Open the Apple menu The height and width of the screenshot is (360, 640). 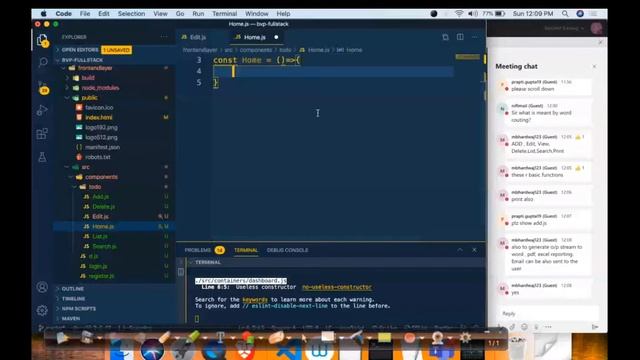tap(44, 14)
